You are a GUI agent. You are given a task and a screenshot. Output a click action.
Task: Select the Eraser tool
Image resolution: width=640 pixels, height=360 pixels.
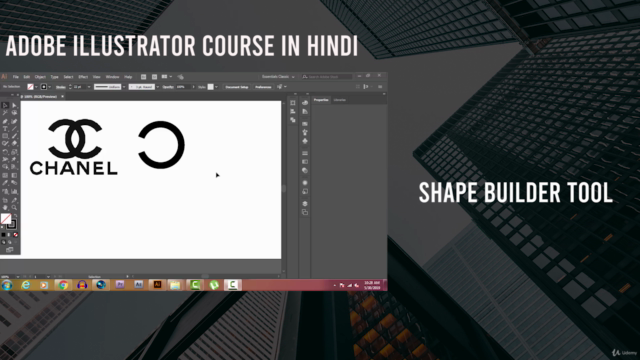point(14,144)
